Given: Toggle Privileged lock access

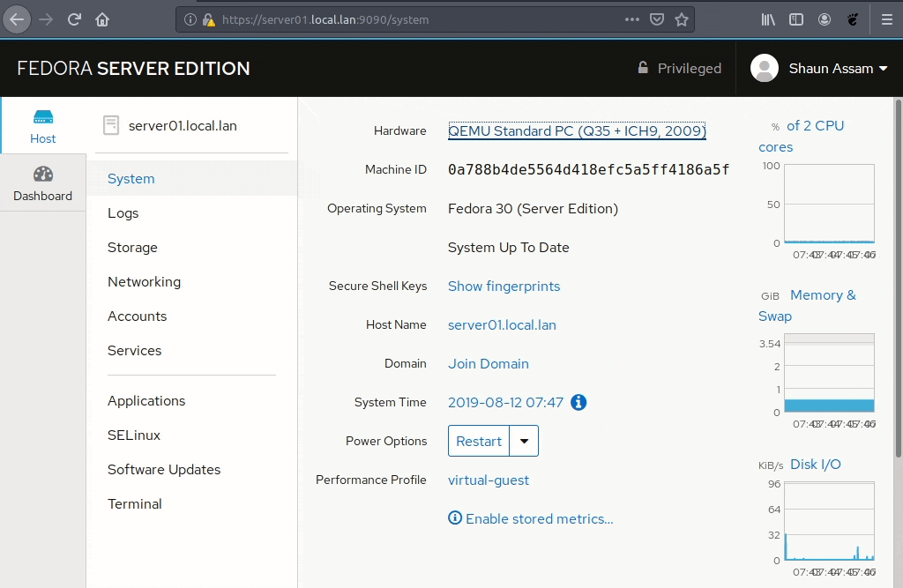Looking at the screenshot, I should coord(679,68).
